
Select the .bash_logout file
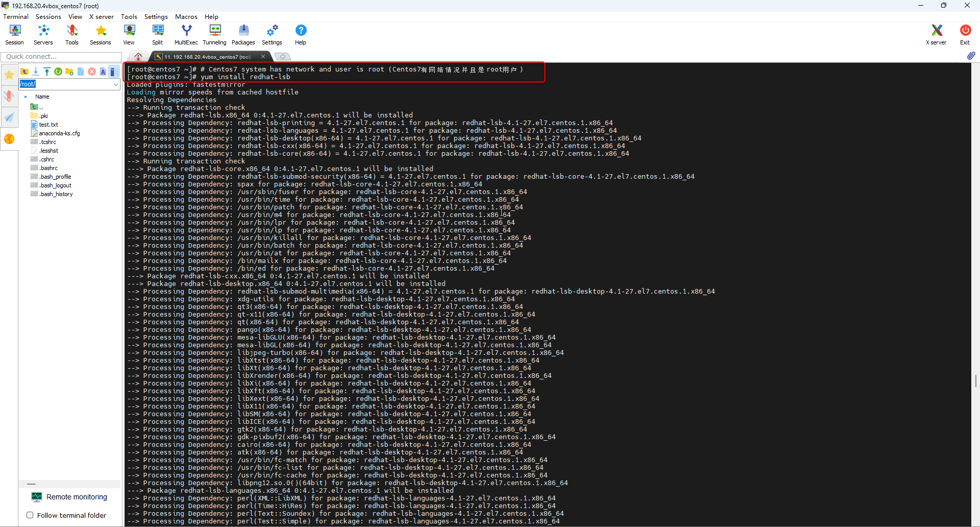[51, 185]
